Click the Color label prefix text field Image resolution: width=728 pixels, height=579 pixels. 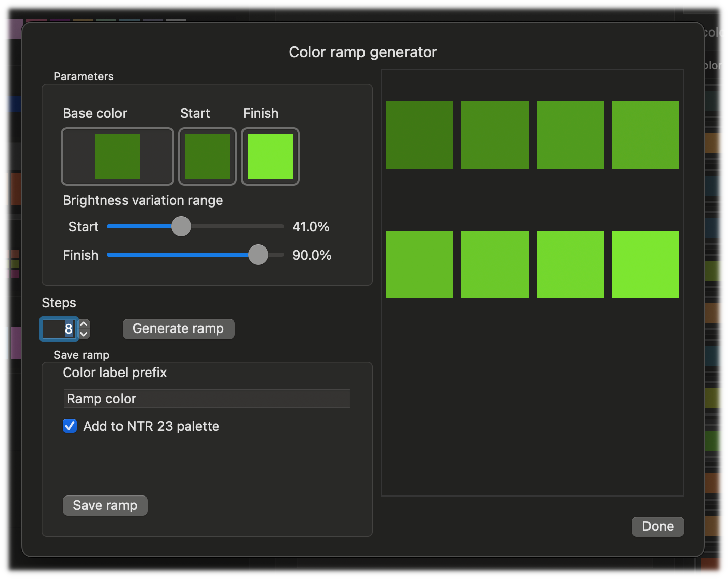pyautogui.click(x=207, y=399)
